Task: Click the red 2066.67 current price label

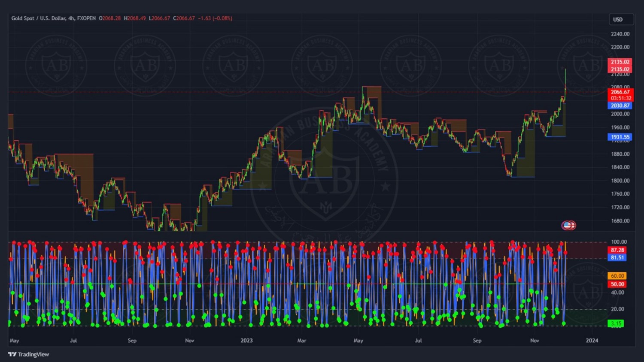Action: point(620,92)
